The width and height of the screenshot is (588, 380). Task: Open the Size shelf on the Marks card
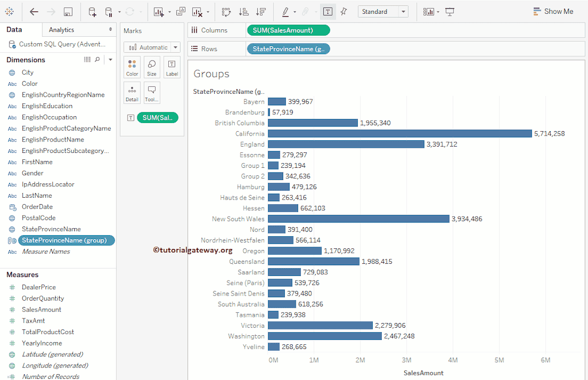pyautogui.click(x=152, y=67)
